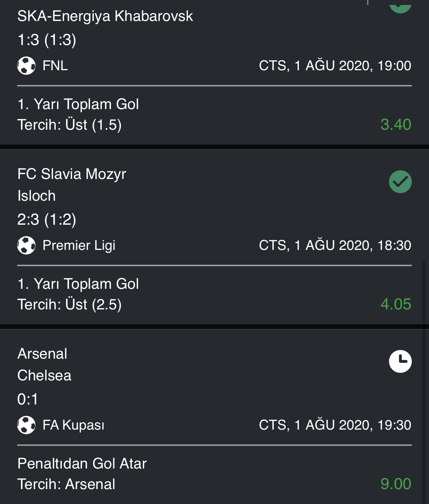Tap the 9.00 odds value

coord(396,484)
